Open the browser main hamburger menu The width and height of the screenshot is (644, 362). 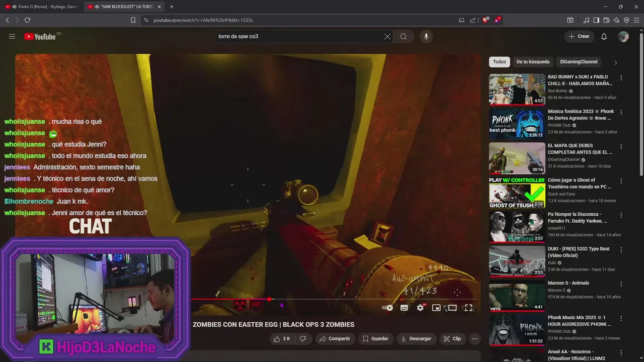click(x=636, y=20)
